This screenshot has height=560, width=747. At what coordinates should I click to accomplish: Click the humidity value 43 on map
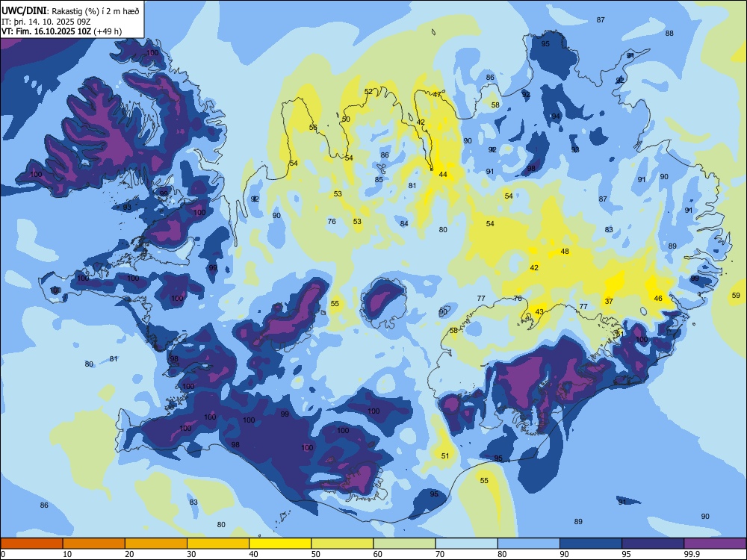point(539,312)
